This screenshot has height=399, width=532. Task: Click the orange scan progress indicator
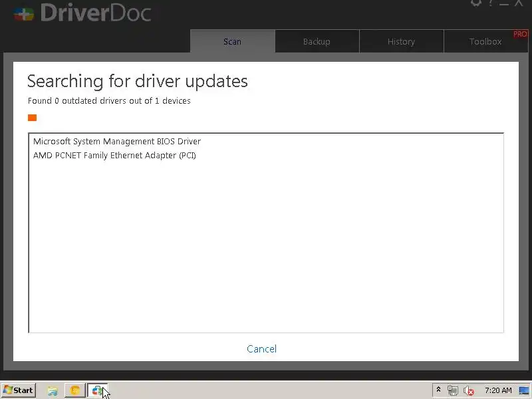pos(32,118)
